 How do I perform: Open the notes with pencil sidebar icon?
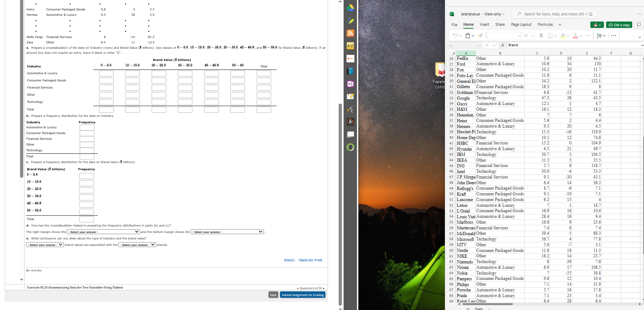click(350, 96)
